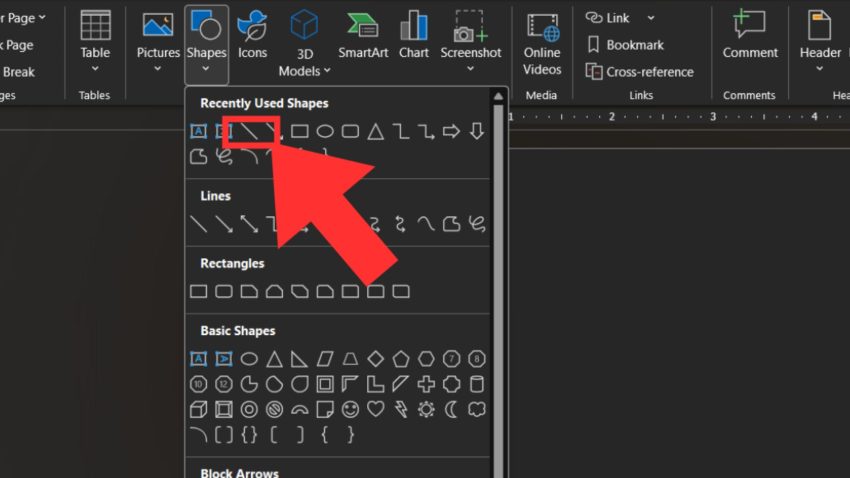Image resolution: width=850 pixels, height=478 pixels.
Task: Expand the 3D Models dropdown arrow
Action: coord(326,71)
